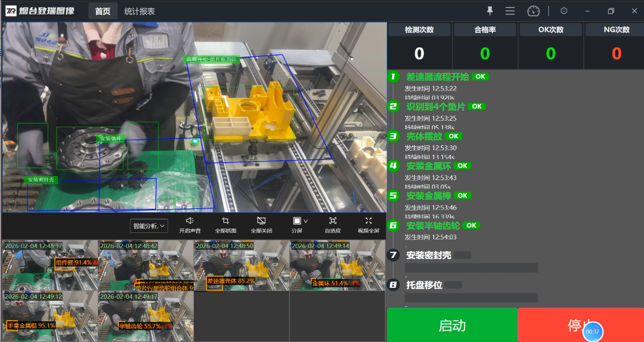Viewport: 644px width, 342px height.
Task: Open the 差速器壳体 85.2% thumbnail
Action: [x=240, y=265]
